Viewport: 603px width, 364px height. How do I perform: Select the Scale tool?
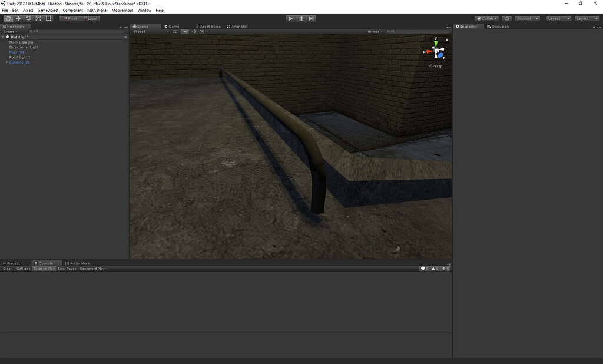38,18
